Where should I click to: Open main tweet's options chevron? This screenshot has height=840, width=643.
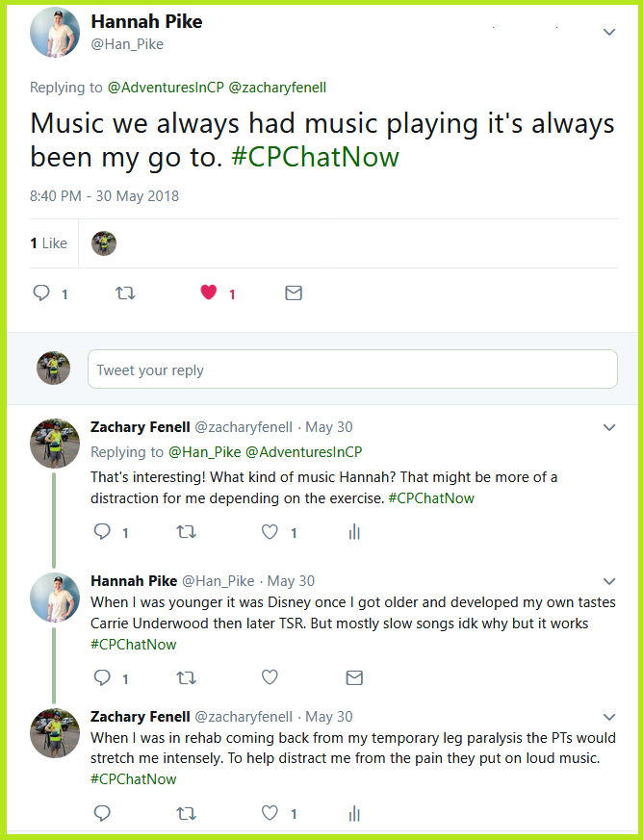(x=608, y=32)
